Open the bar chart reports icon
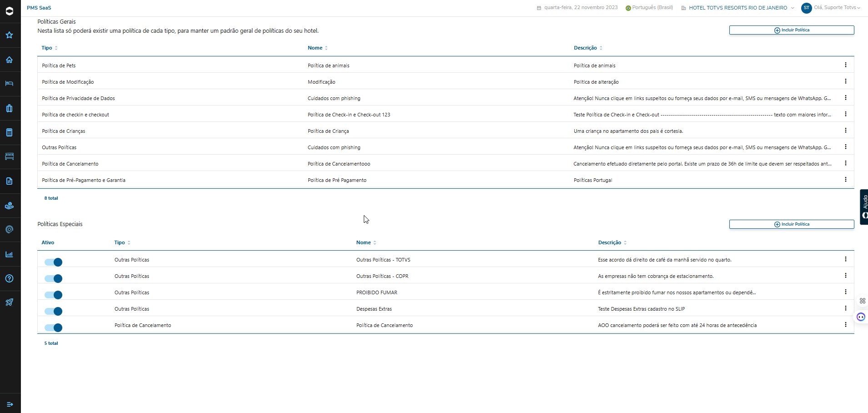868x413 pixels. (x=9, y=254)
